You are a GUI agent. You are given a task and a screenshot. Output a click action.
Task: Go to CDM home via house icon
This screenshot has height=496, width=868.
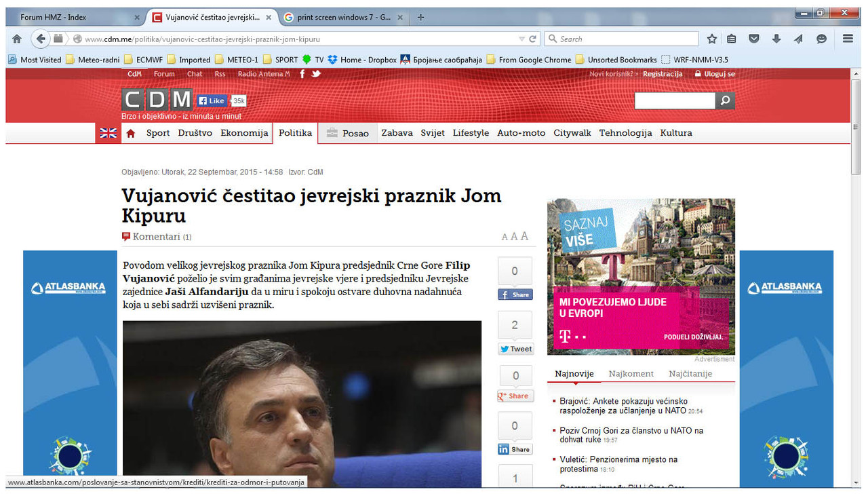(x=131, y=133)
